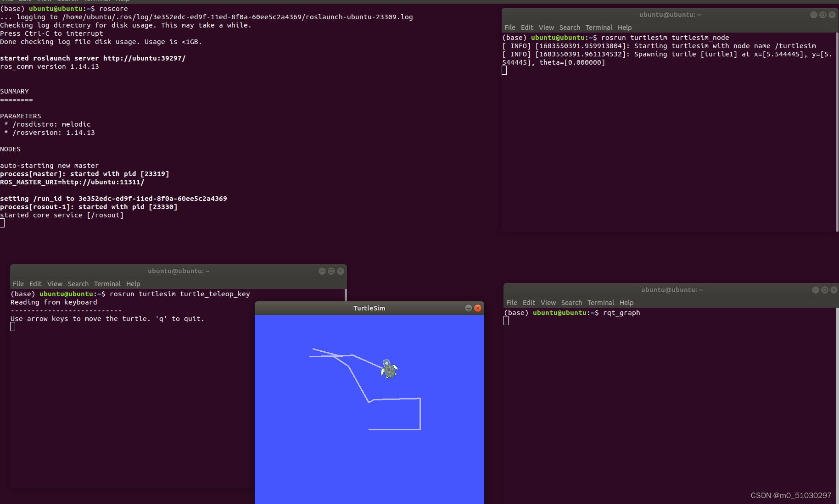This screenshot has height=504, width=839.
Task: Open Edit menu in turtlesim_node terminal
Action: point(527,28)
